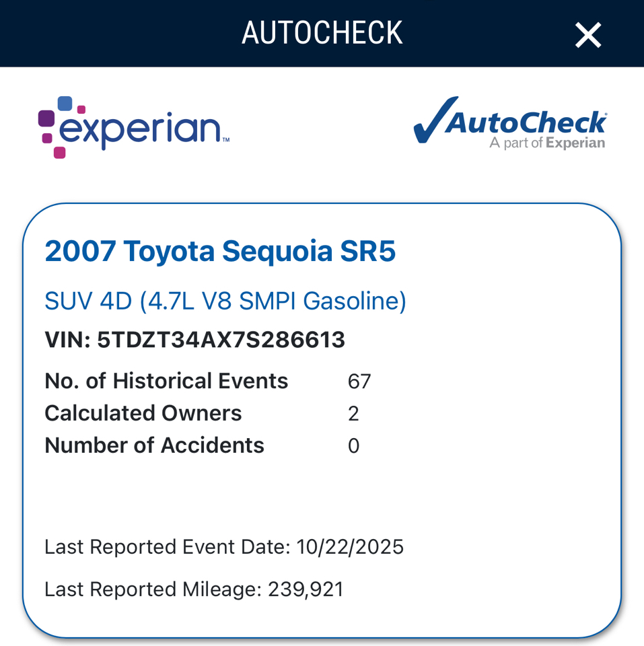Open the 2007 Toyota Sequoia SR5 heading
644x646 pixels.
pyautogui.click(x=220, y=252)
